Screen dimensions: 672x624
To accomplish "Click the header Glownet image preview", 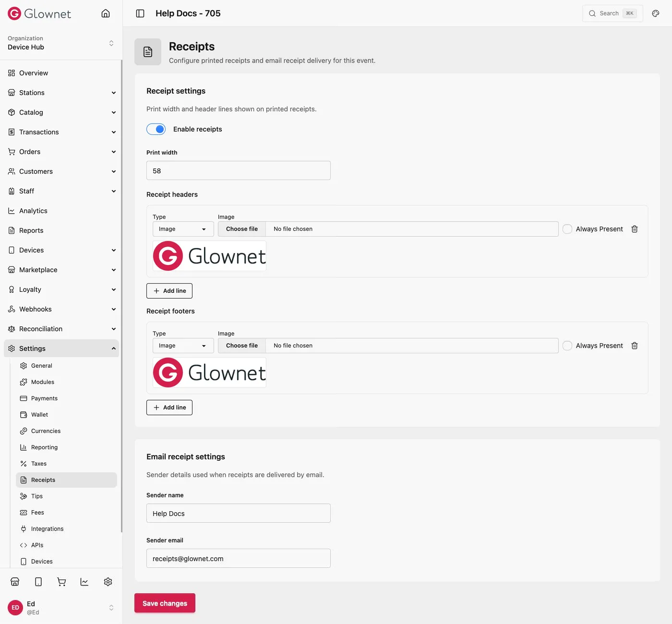I will point(209,256).
